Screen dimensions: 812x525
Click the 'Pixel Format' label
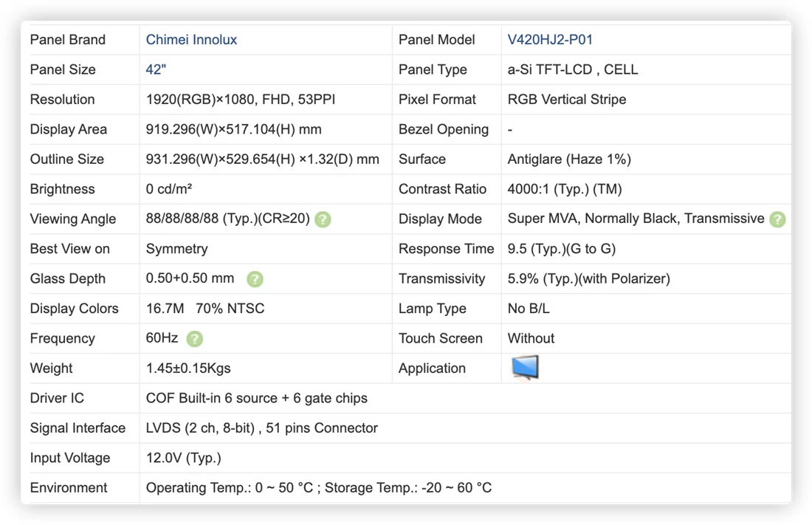437,100
